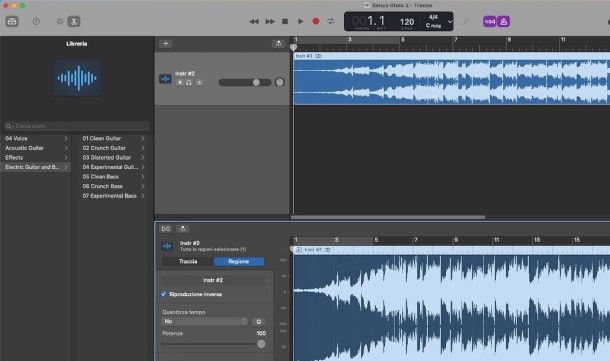The image size is (610, 361).
Task: Toggle the Cycle loop button
Action: (x=331, y=21)
